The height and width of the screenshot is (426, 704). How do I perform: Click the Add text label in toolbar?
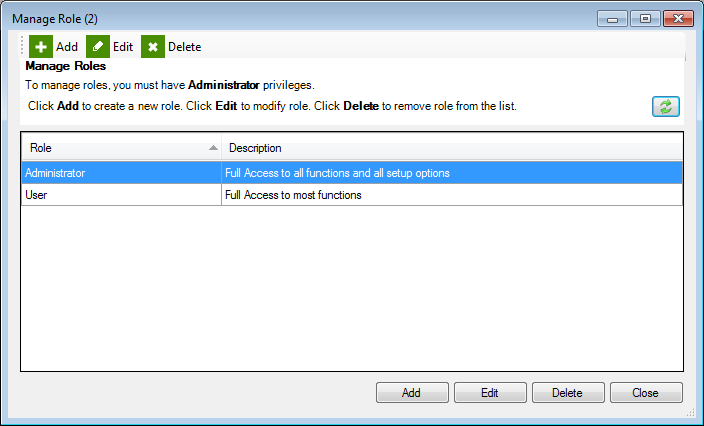coord(67,47)
